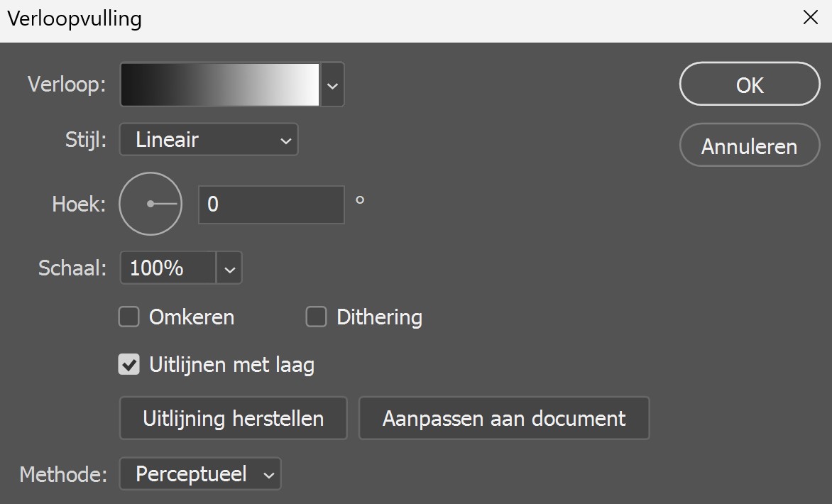Click the Uitlijning herstellen button
This screenshot has height=504, width=832.
233,418
